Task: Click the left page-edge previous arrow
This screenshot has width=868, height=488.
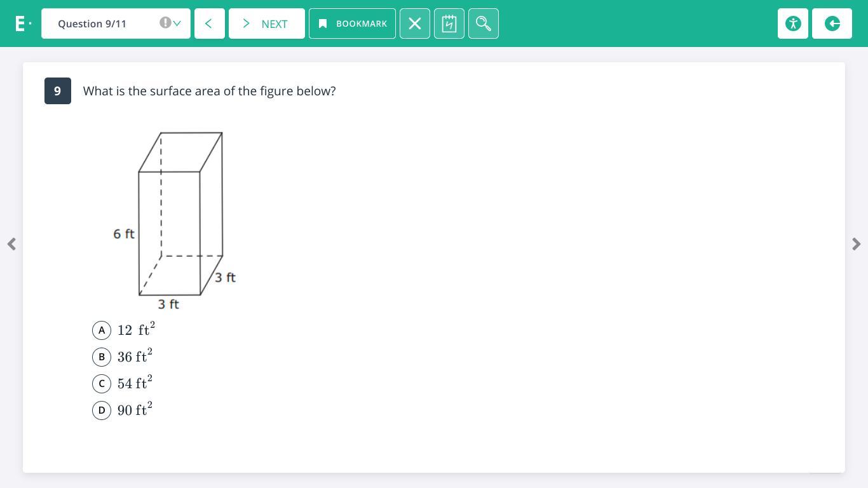Action: point(11,244)
